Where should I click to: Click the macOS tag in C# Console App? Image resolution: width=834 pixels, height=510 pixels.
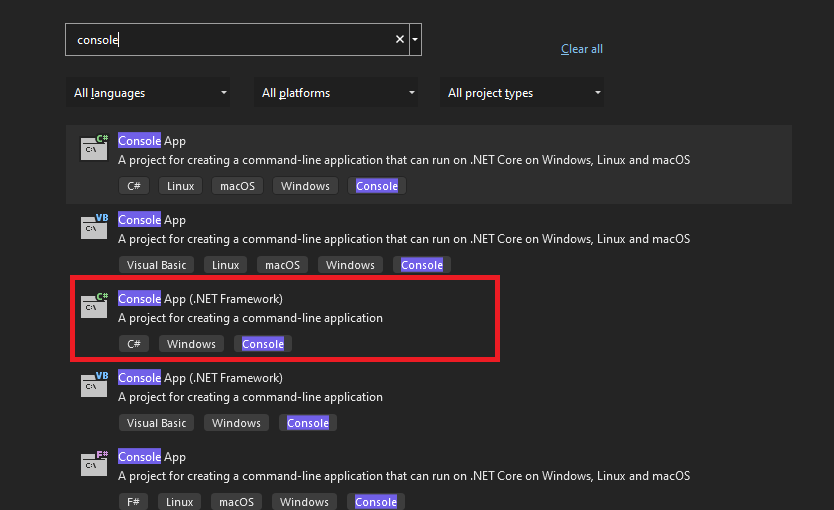pos(237,186)
